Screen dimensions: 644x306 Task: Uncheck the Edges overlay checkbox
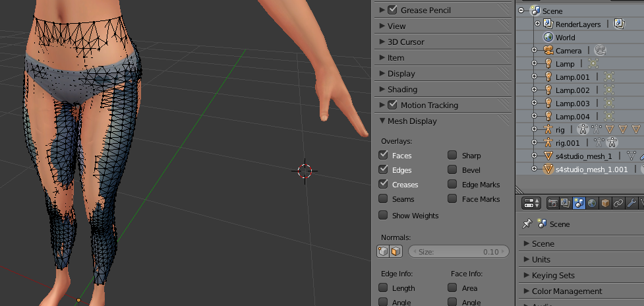point(383,169)
